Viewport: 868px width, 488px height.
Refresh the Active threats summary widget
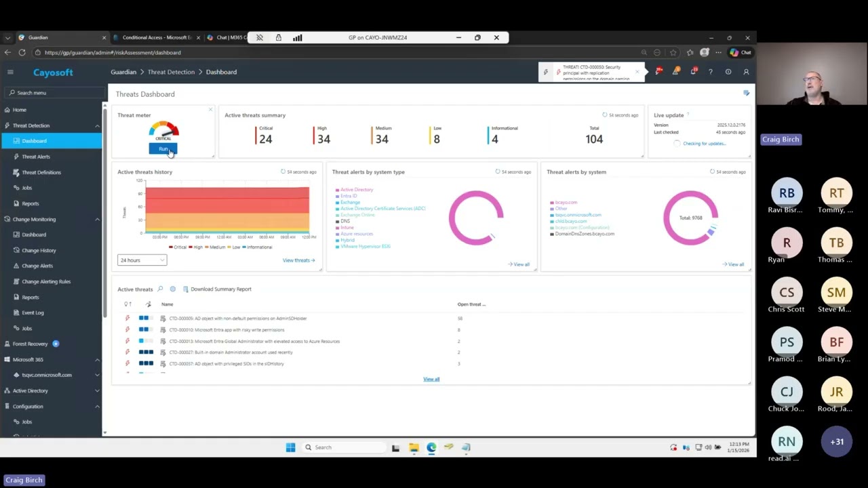tap(605, 115)
